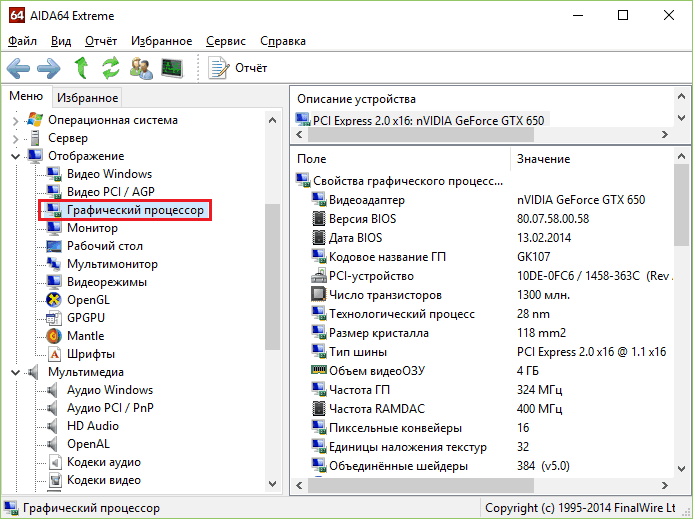Expand the Операционная система tree node
Screen dimensions: 693x519
[15, 121]
